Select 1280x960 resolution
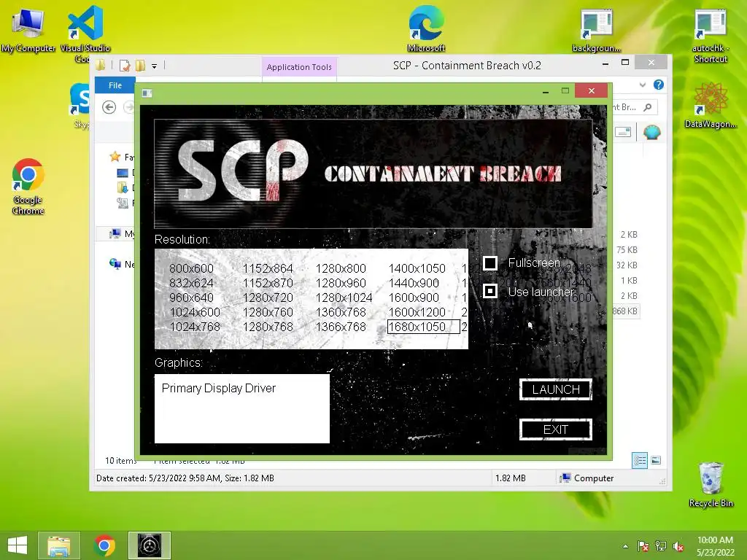The image size is (747, 560). [341, 284]
